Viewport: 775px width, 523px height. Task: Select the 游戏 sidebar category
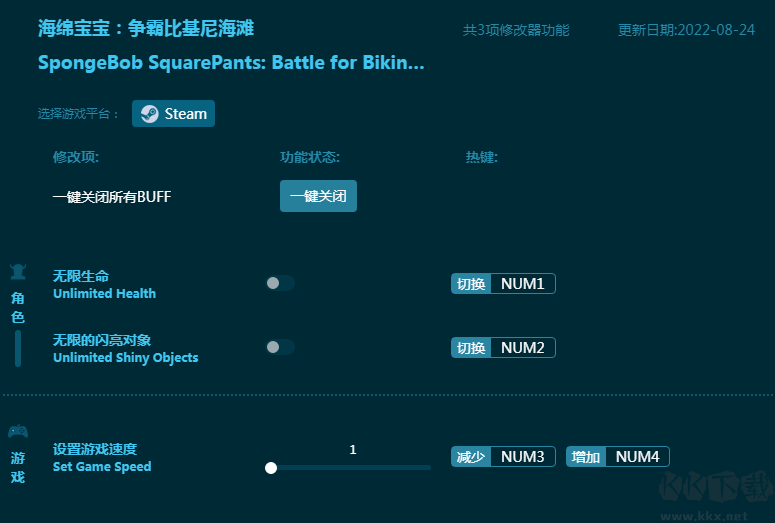click(17, 467)
